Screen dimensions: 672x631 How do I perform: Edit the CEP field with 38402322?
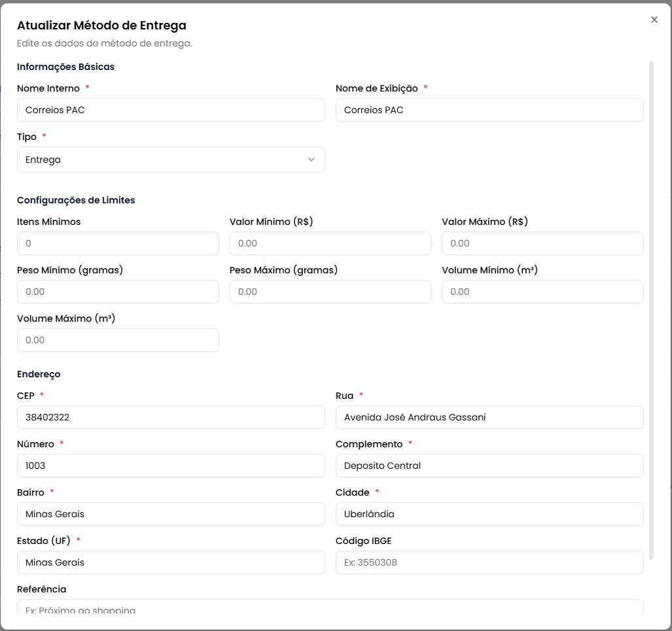(x=171, y=417)
